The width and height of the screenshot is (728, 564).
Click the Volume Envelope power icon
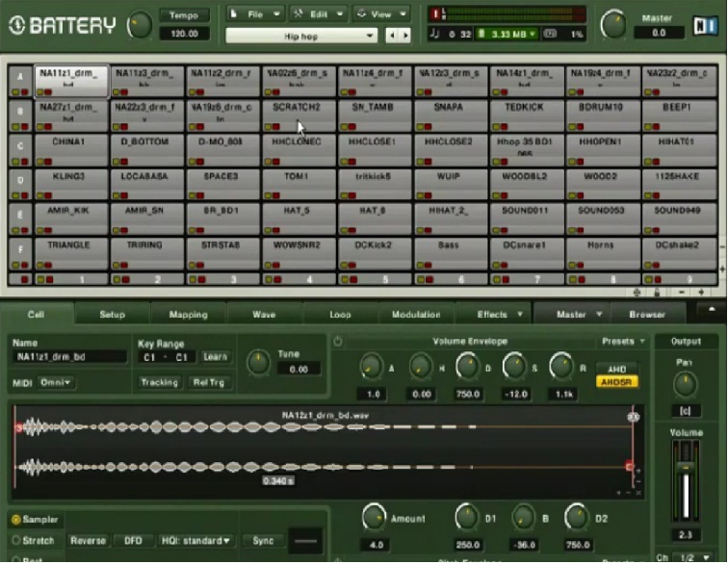tap(338, 342)
